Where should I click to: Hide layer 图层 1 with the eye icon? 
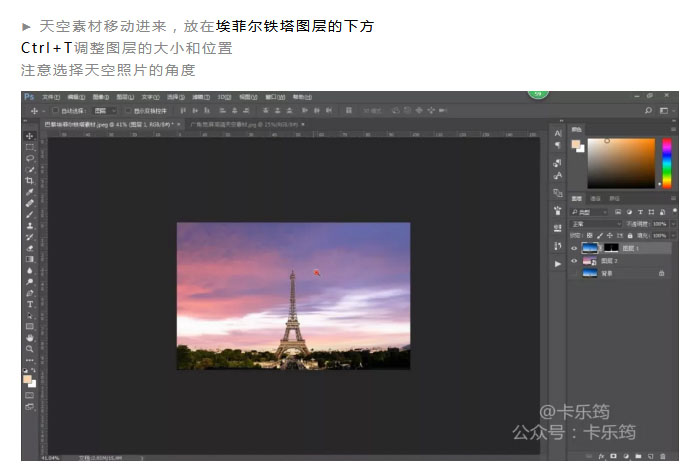click(574, 247)
